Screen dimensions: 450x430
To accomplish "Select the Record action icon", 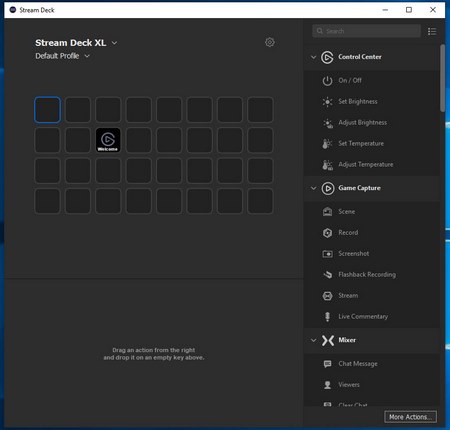I will click(327, 233).
